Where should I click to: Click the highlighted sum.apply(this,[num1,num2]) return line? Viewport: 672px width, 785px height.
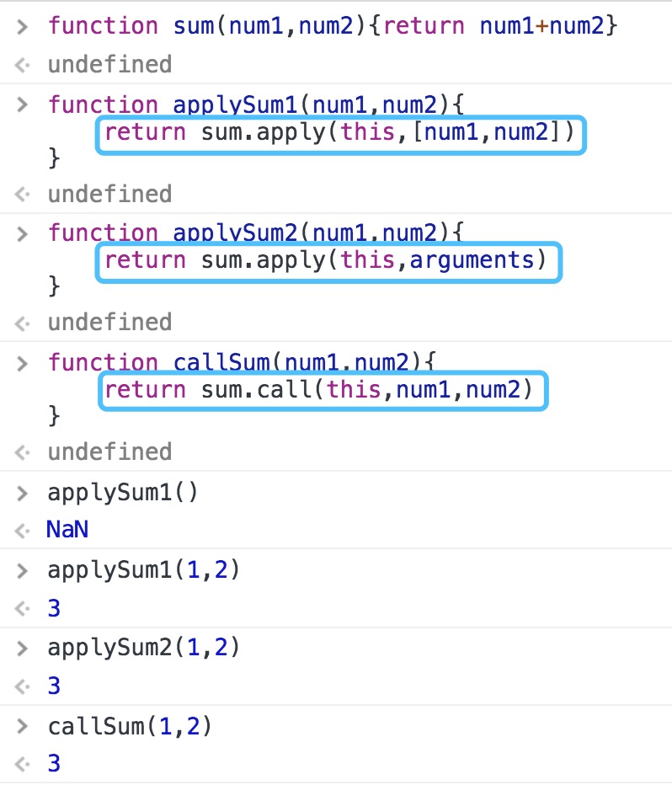(x=341, y=136)
